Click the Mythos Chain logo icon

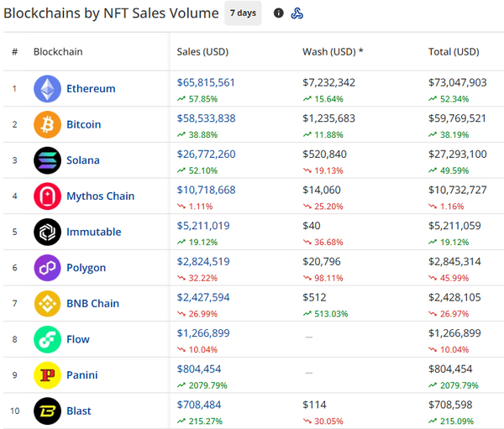[x=47, y=196]
